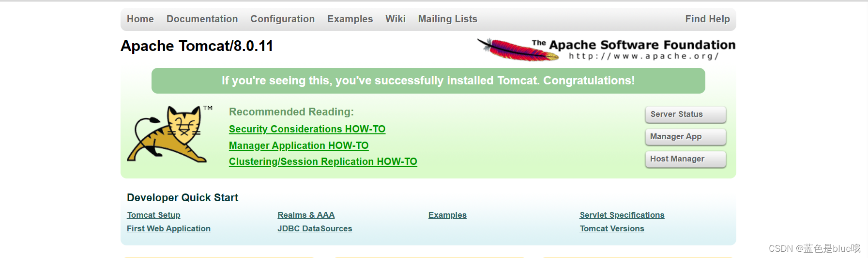Open the Home navigation item
This screenshot has height=258, width=868.
140,19
